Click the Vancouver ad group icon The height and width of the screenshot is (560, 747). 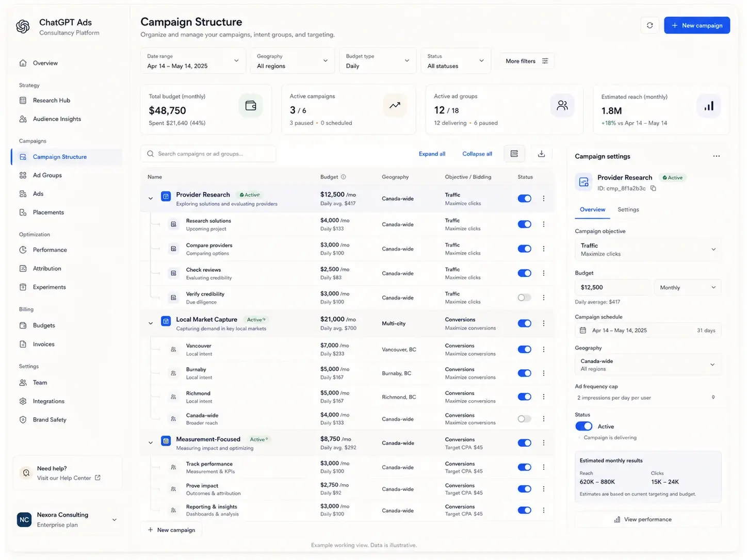[173, 350]
